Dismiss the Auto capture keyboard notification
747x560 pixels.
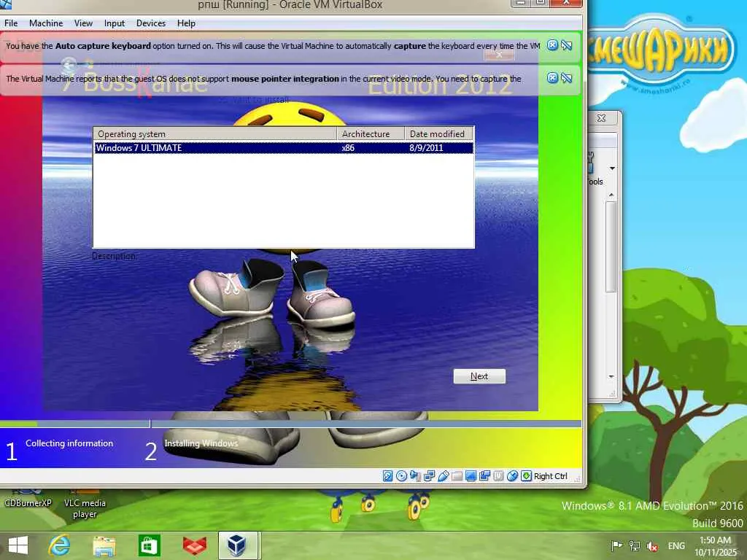point(552,45)
